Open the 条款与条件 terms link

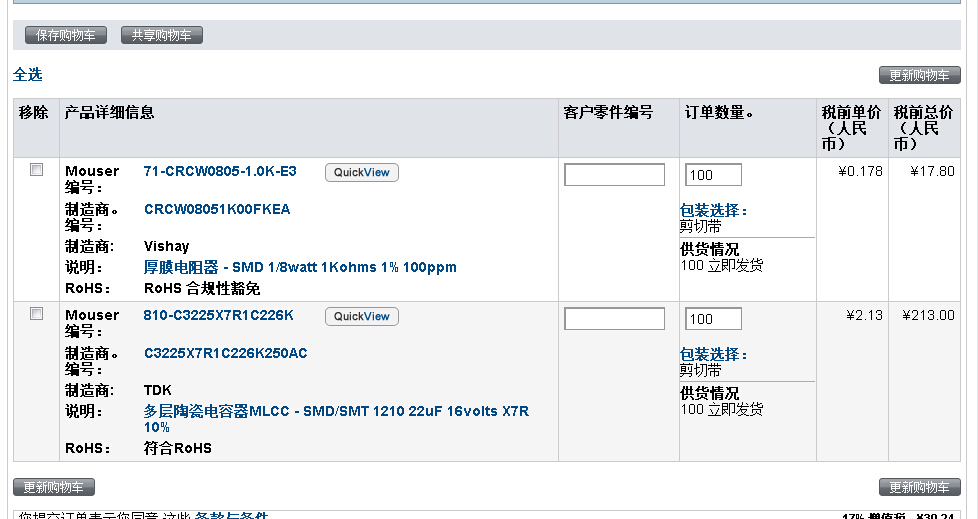tap(231, 515)
